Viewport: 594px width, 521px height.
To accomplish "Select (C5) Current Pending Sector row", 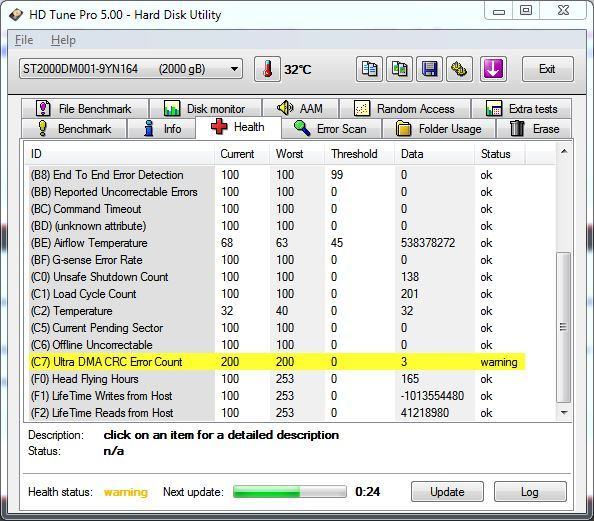I will pos(277,328).
